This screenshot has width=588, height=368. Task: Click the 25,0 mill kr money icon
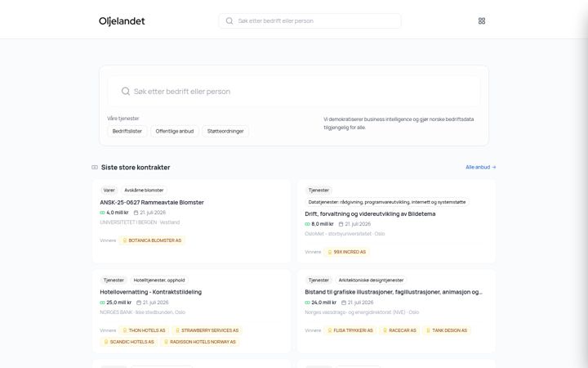coord(102,303)
